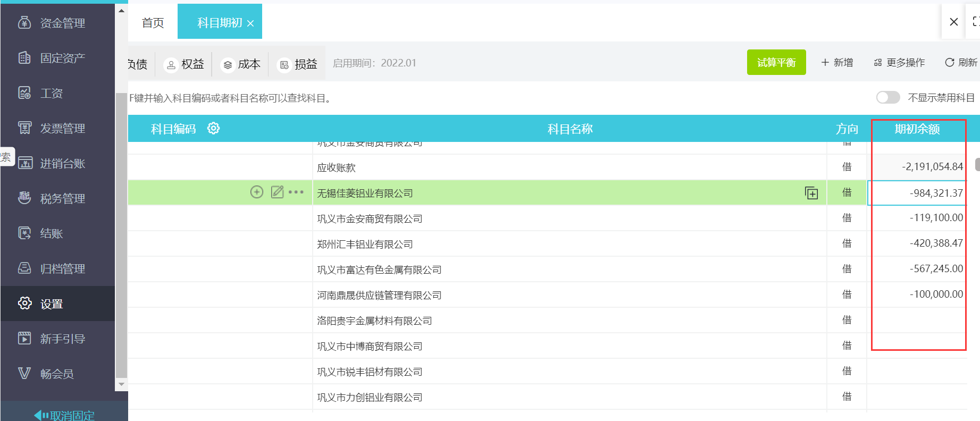Image resolution: width=980 pixels, height=421 pixels.
Task: Click the green 试算平衡 button
Action: (776, 63)
